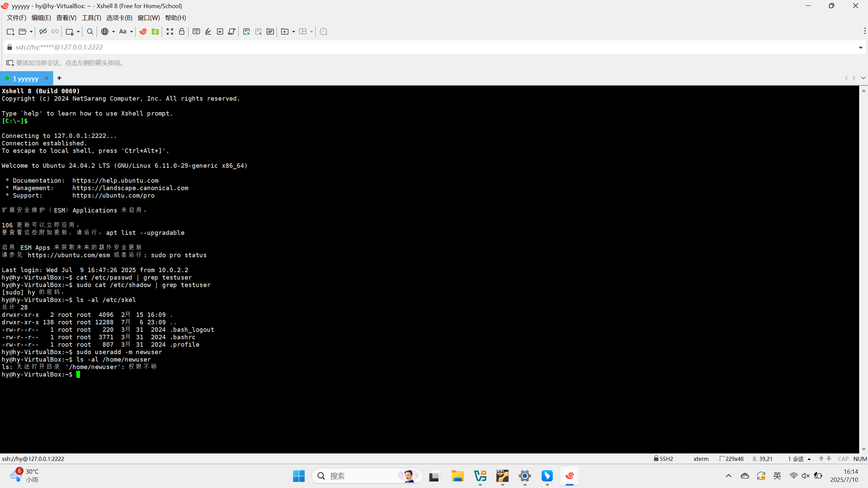Click the terminal vertical scrollbar track
This screenshot has width=868, height=488.
(x=864, y=271)
